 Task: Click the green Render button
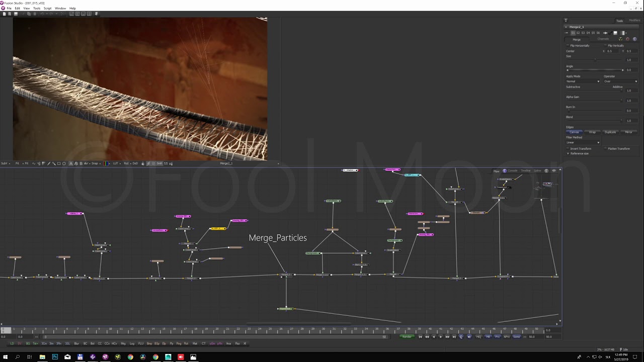click(x=407, y=337)
